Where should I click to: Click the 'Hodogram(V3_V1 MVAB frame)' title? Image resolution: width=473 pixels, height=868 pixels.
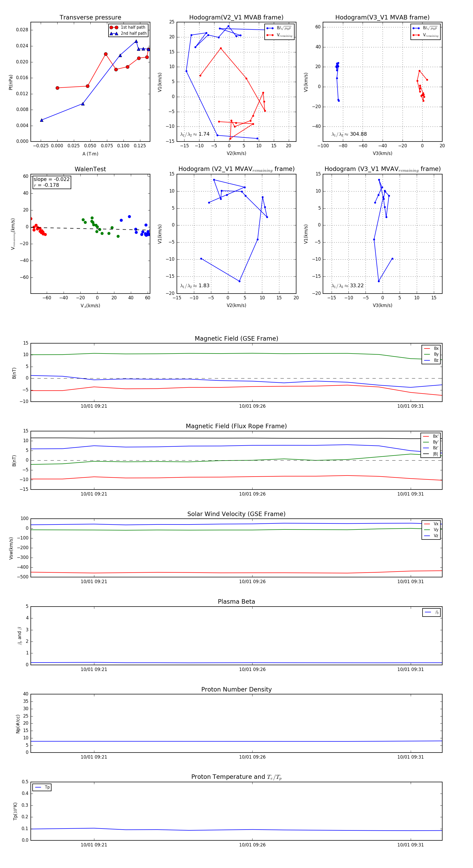pyautogui.click(x=382, y=18)
